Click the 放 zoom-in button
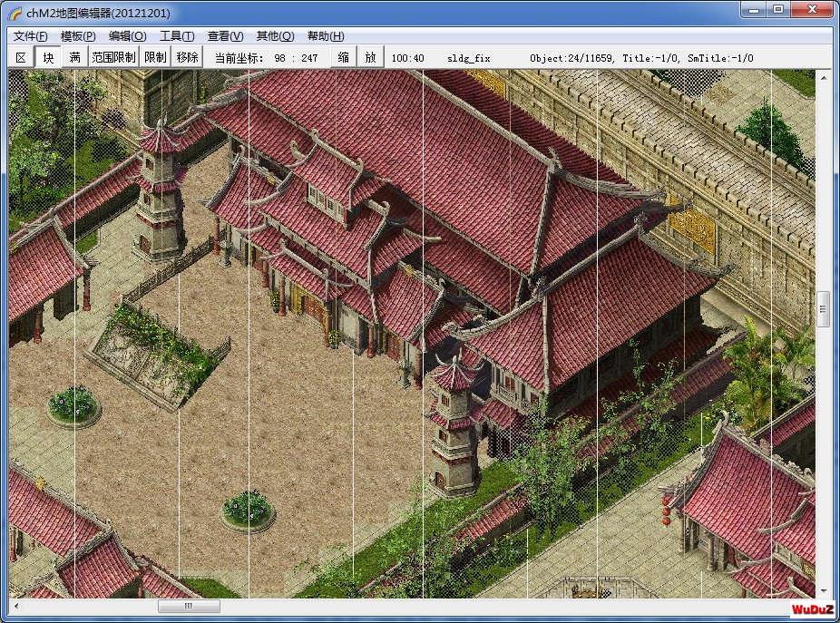 (370, 57)
